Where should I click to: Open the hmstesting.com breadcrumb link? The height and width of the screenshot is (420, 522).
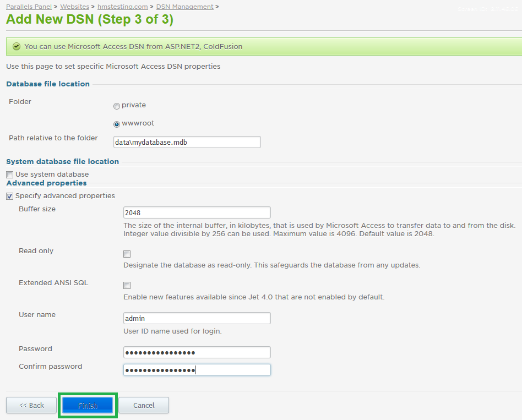click(122, 7)
